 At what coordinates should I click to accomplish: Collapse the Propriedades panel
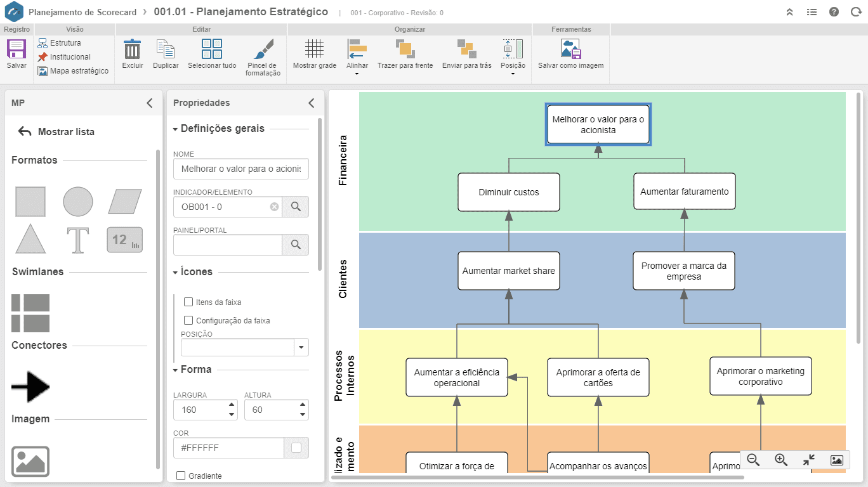312,103
